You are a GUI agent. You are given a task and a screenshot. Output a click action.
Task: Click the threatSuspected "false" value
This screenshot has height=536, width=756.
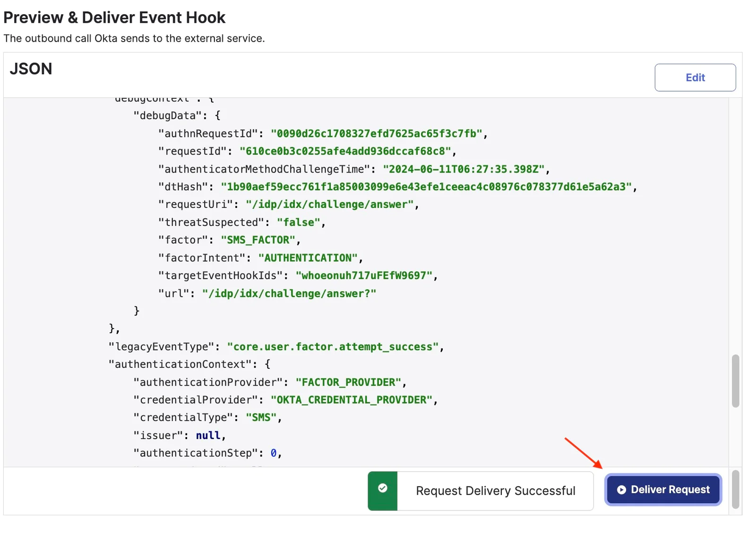coord(298,222)
